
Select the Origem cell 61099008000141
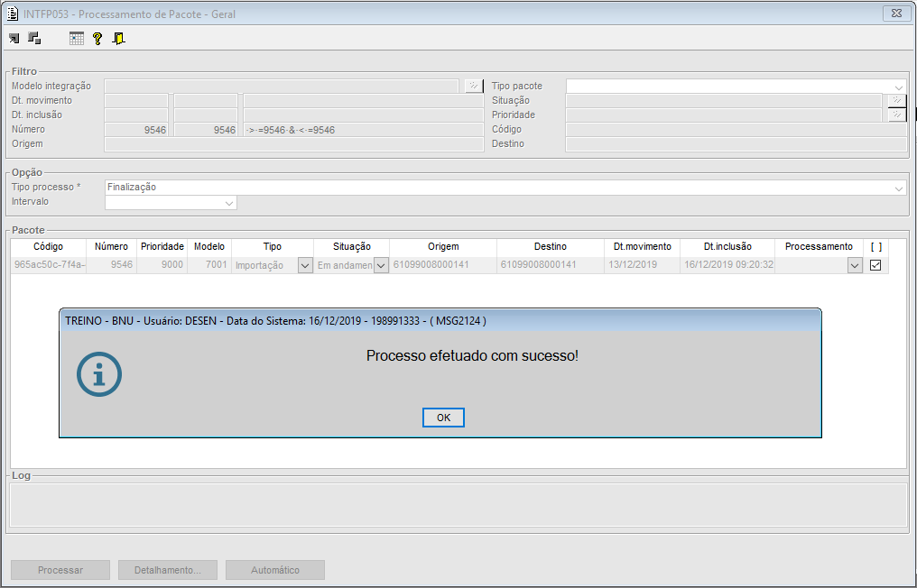[x=443, y=265]
